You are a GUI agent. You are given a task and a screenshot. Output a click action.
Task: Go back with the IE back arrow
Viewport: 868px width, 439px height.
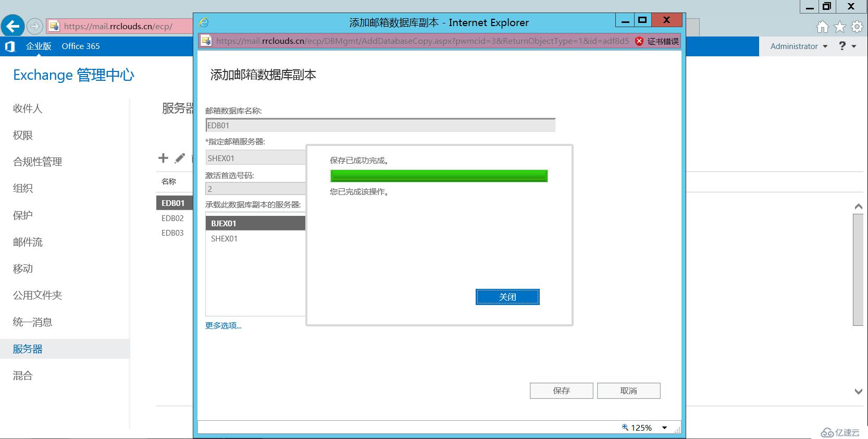tap(13, 26)
